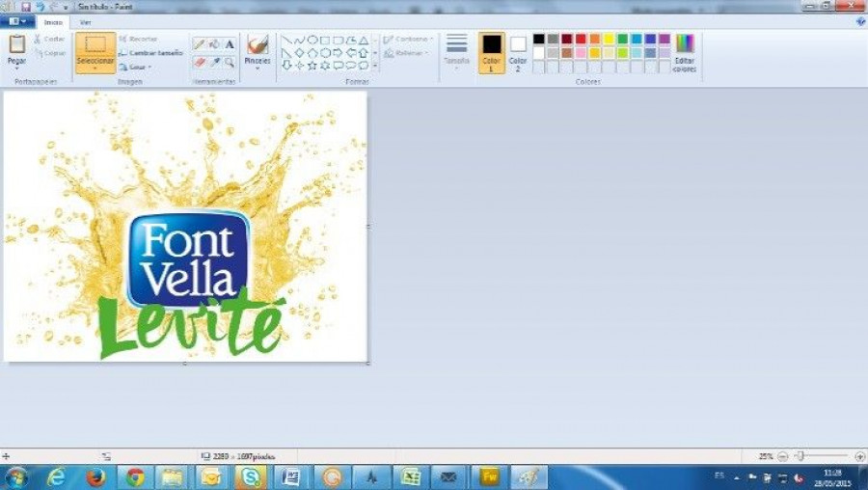Image resolution: width=868 pixels, height=490 pixels.
Task: Select the Triangle shape
Action: [x=364, y=41]
